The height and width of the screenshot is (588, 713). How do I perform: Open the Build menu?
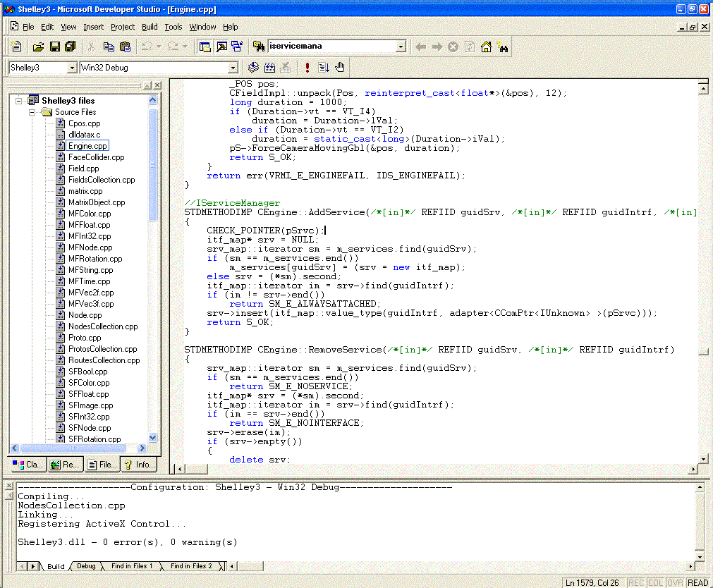[x=150, y=27]
